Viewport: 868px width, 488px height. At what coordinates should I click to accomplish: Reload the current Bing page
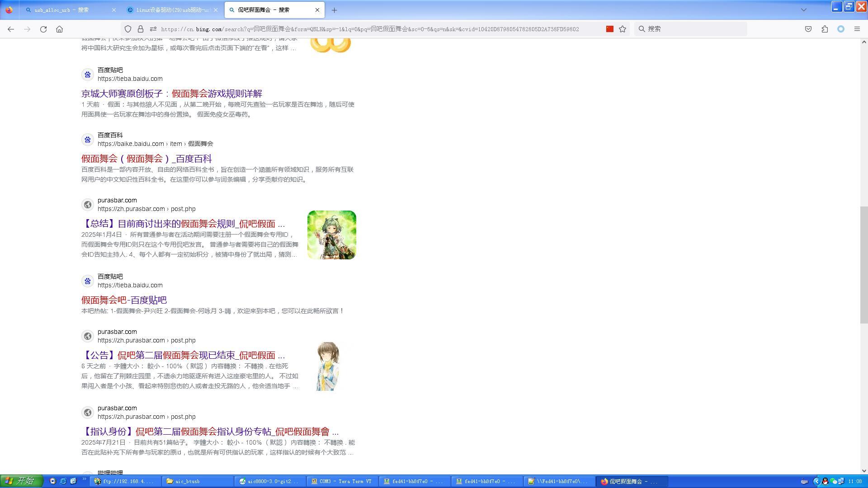(43, 29)
